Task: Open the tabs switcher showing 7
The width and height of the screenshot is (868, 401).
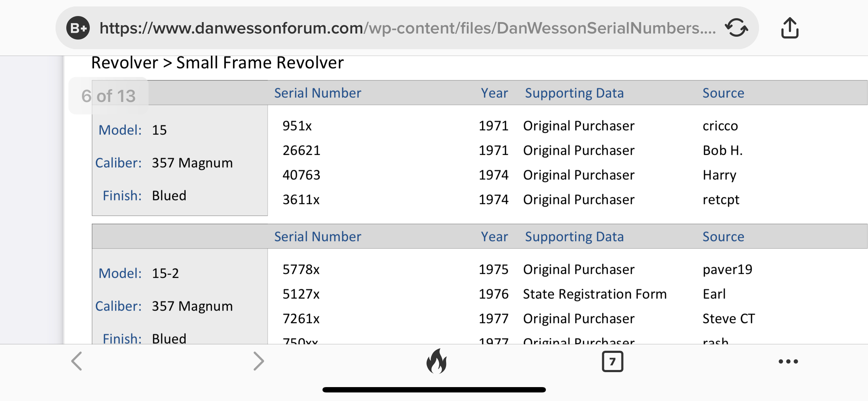Action: tap(612, 361)
